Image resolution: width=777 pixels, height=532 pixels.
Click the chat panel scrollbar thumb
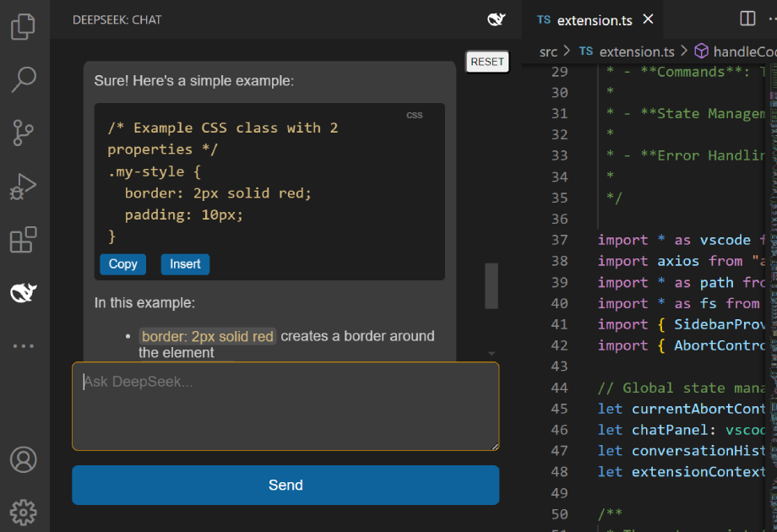pos(491,285)
